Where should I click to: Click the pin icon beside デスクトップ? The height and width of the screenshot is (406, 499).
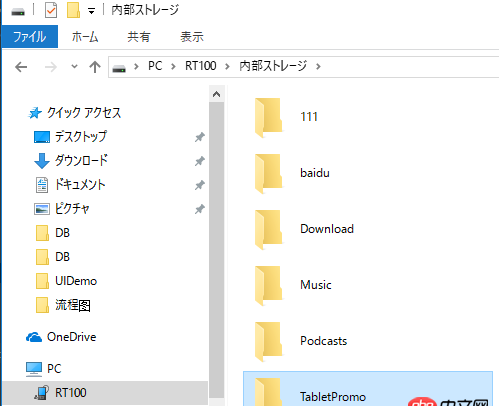click(200, 137)
